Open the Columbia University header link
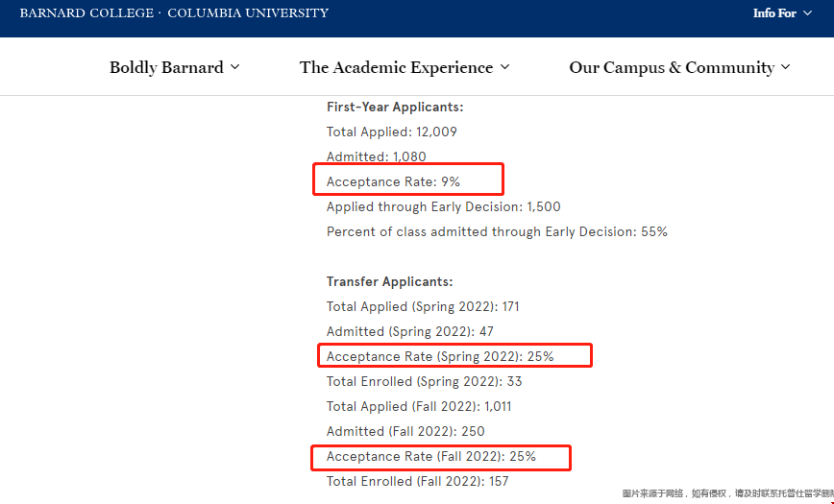 (x=248, y=13)
